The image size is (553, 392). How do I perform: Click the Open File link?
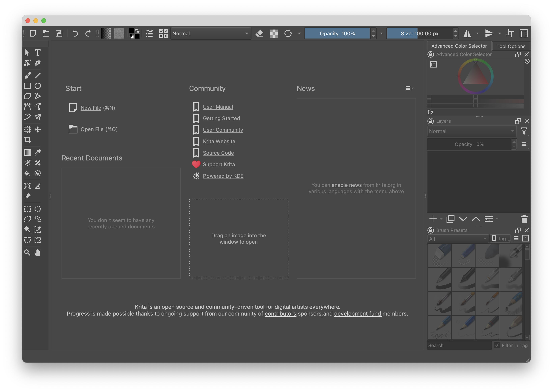pos(92,129)
